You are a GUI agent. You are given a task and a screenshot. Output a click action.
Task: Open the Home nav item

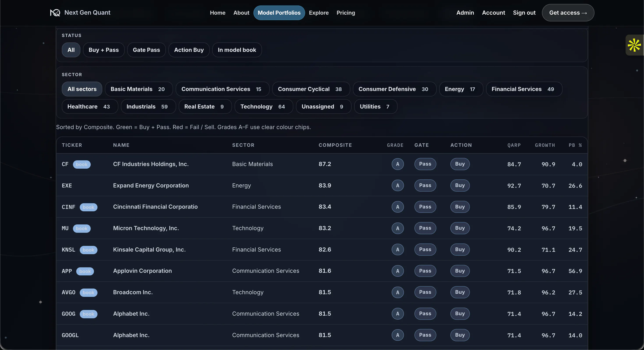pos(218,13)
